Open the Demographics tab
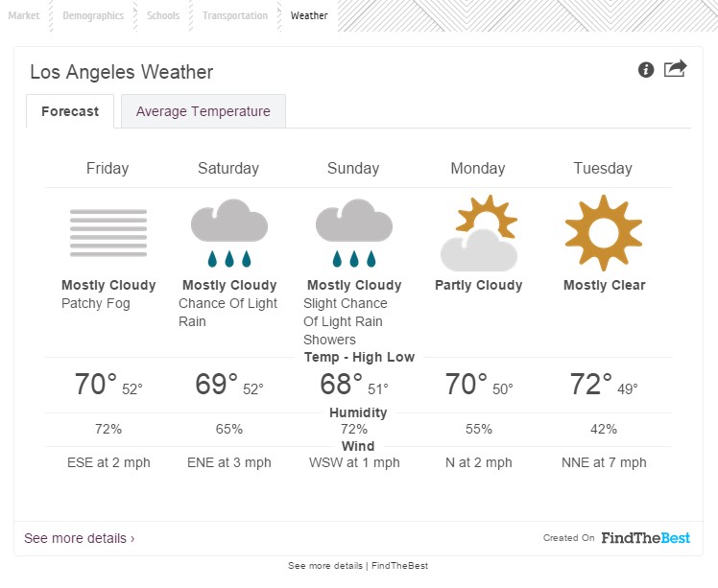718x588 pixels. pos(93,15)
